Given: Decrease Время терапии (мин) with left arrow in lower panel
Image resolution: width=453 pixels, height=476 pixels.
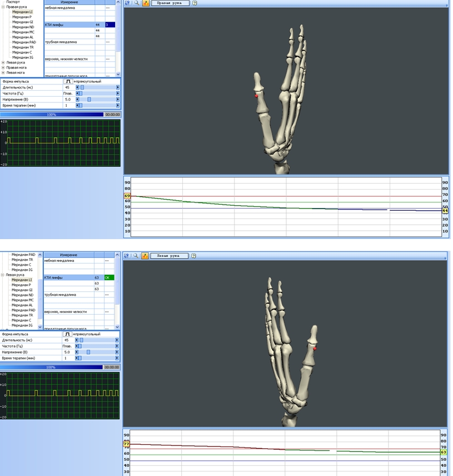Looking at the screenshot, I should click(x=77, y=358).
